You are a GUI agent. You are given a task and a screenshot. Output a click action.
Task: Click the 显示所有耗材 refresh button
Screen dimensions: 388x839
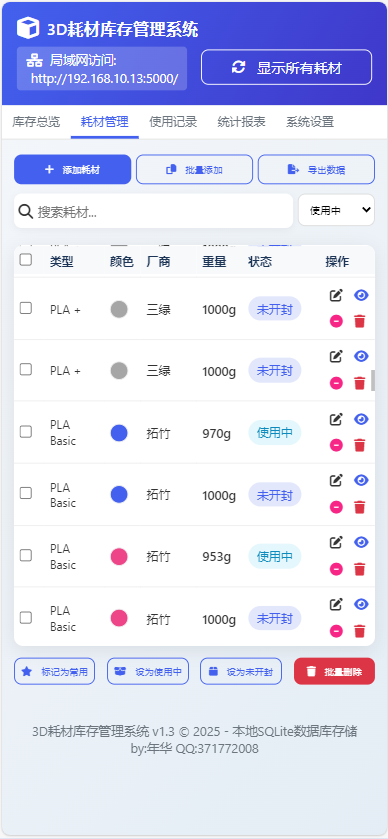[x=286, y=67]
